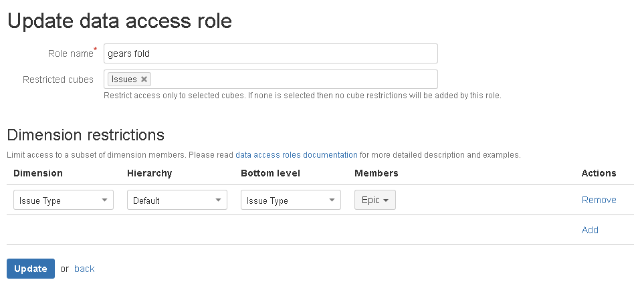
Task: Click the Role name text field
Action: [270, 53]
